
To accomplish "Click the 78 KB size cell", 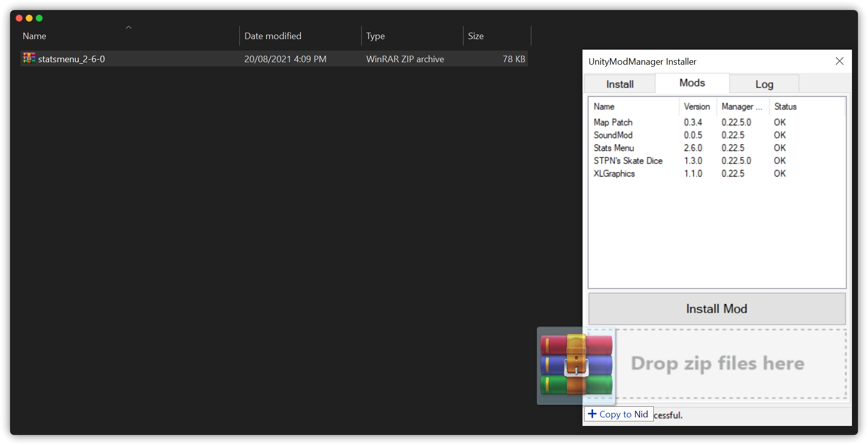I will coord(514,59).
